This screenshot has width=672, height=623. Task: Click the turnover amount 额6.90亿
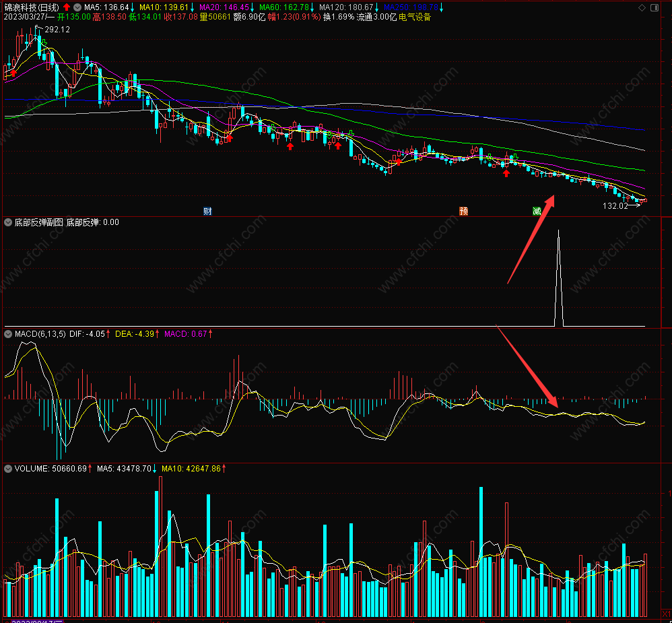[249, 17]
